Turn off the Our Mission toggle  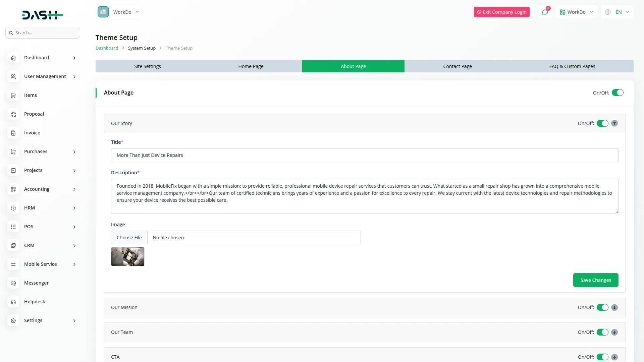point(603,307)
